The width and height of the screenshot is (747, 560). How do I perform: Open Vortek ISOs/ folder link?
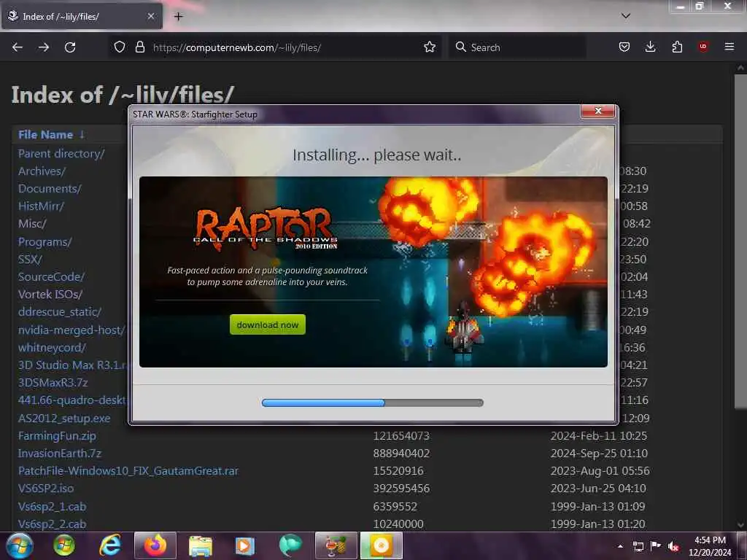click(x=50, y=295)
